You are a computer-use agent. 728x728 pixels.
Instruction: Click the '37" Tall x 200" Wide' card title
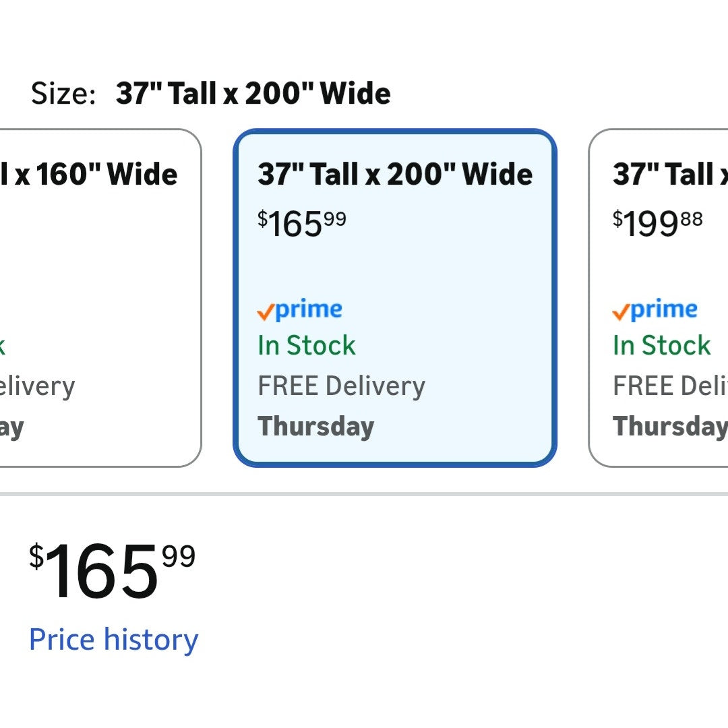coord(395,175)
